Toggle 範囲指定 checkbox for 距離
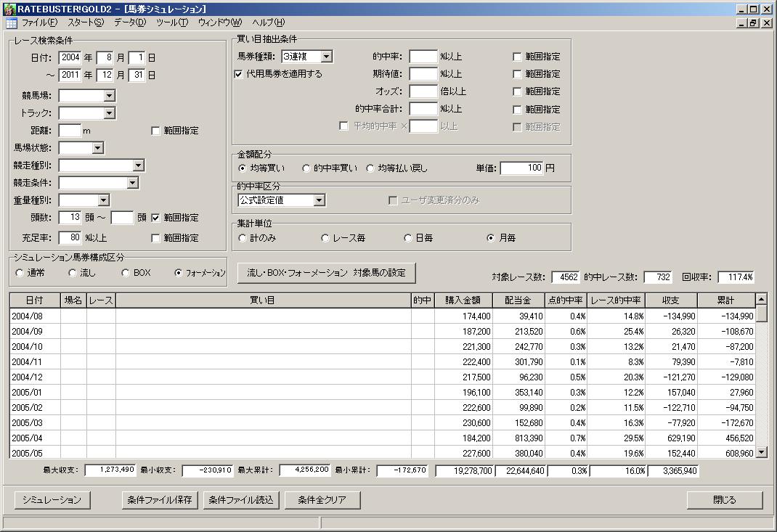777x532 pixels. coord(155,131)
